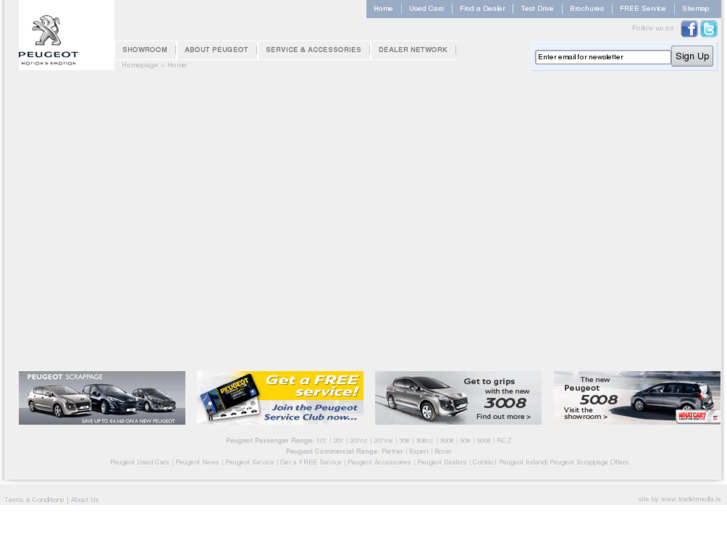Visit the www.tradermedia.ie site credit link

[690, 500]
